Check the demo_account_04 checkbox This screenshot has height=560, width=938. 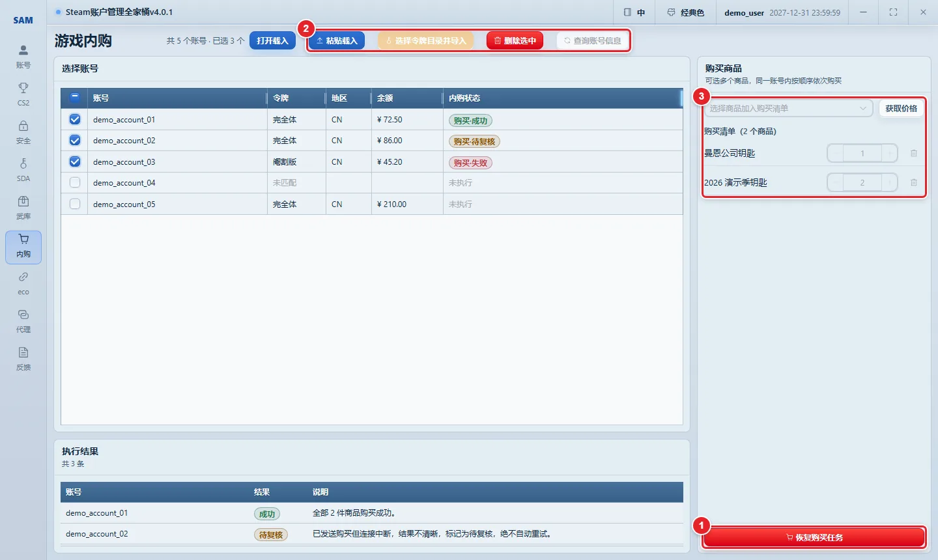click(75, 182)
